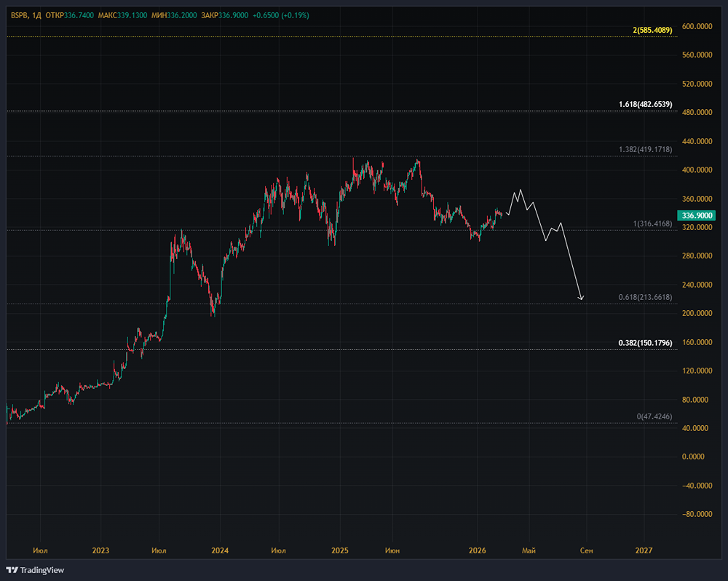Viewport: 728px width, 581px height.
Task: Click the 2024 time axis label
Action: [x=220, y=550]
